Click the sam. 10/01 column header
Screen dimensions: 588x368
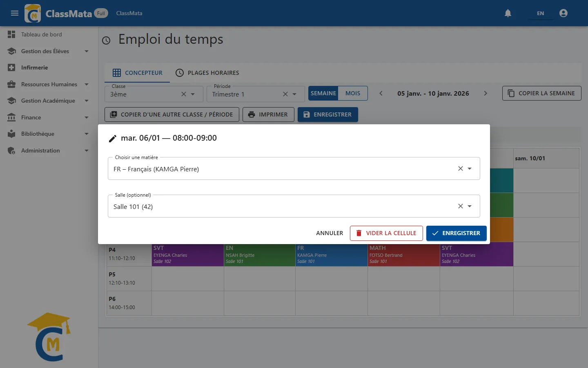point(546,158)
